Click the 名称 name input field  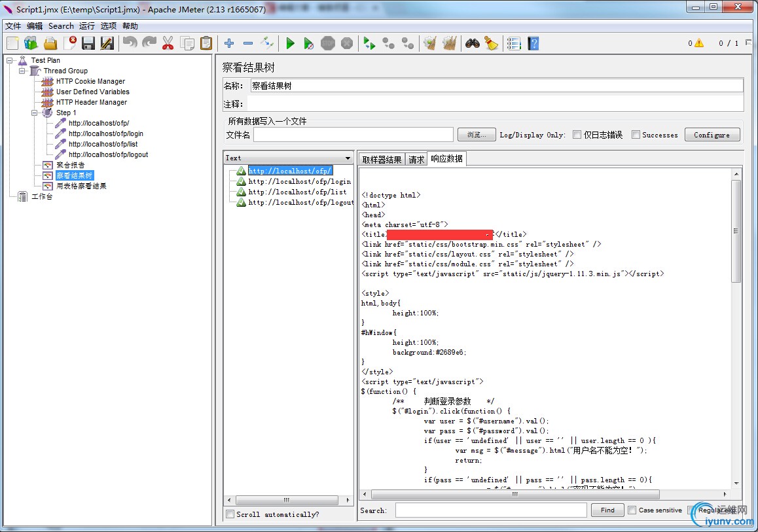coord(496,86)
